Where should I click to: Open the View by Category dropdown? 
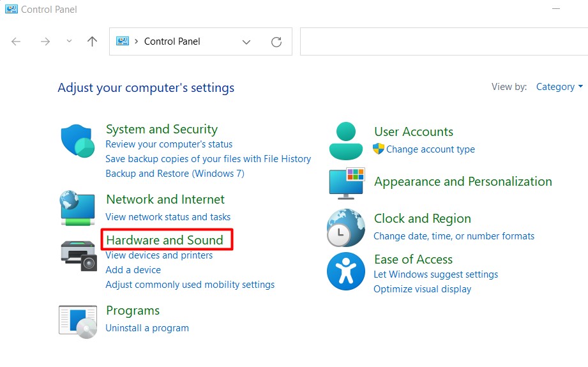[x=559, y=87]
